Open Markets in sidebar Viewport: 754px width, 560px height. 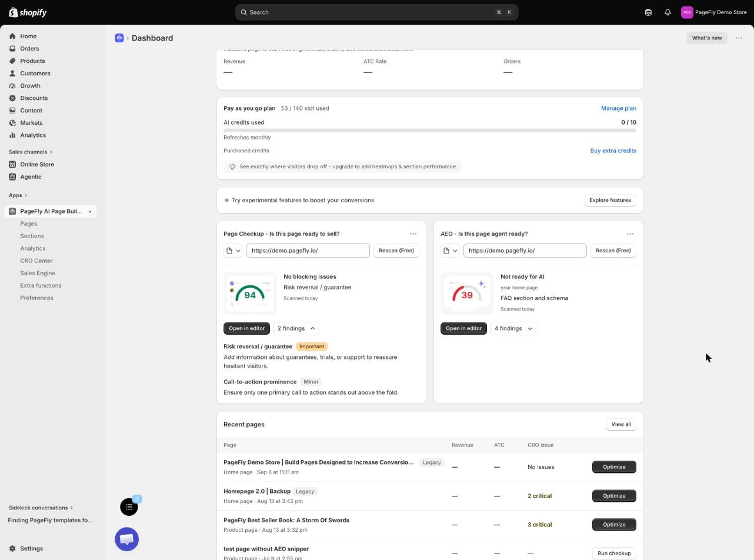[x=31, y=123]
